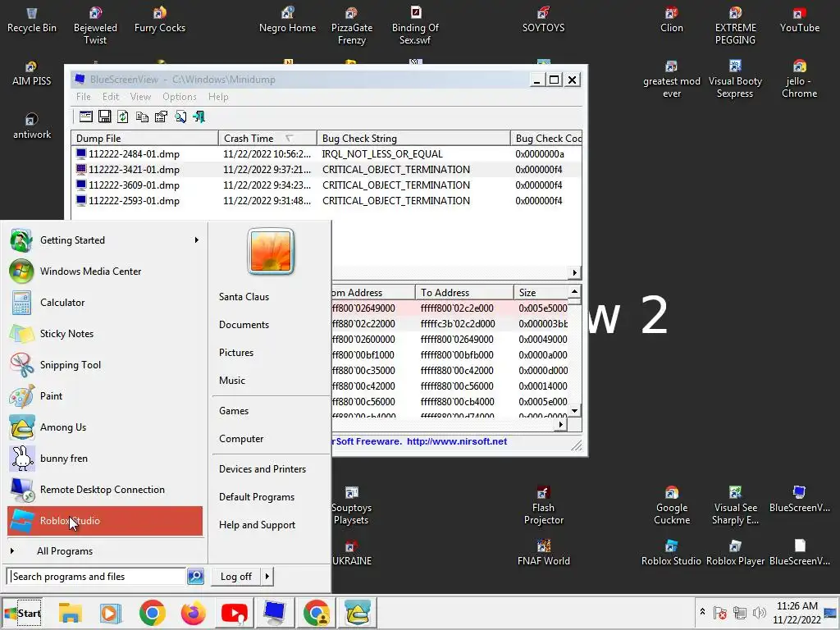Open the Clion desktop shortcut

pos(672,20)
